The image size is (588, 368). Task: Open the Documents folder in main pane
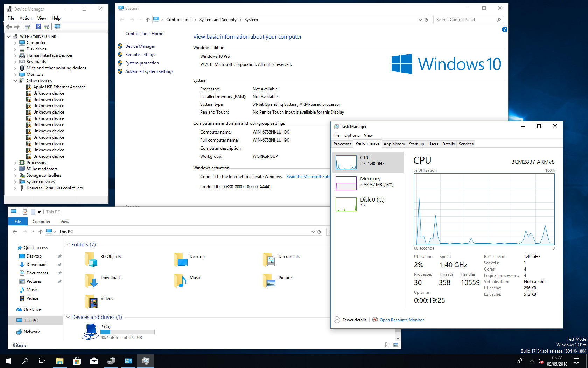click(269, 259)
